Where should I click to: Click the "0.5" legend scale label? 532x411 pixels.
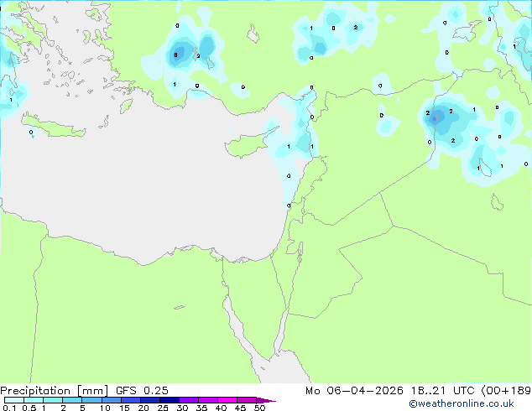coord(29,408)
